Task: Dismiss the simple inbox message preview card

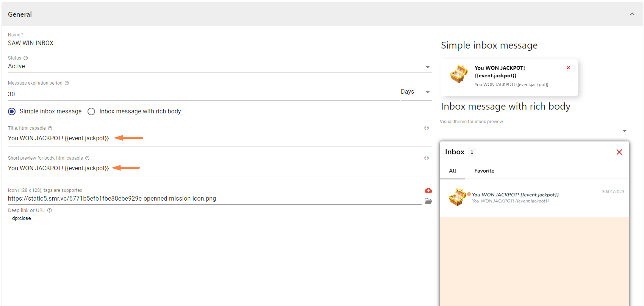Action: pyautogui.click(x=568, y=68)
